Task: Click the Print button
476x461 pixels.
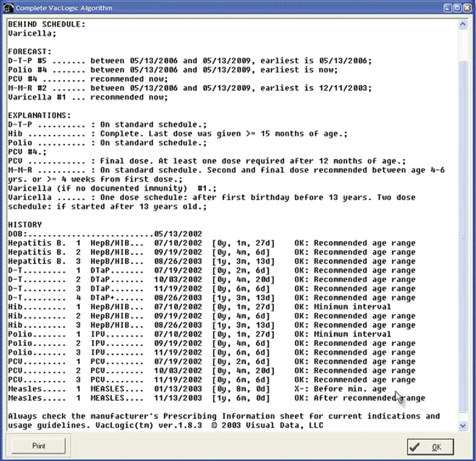Action: (37, 445)
